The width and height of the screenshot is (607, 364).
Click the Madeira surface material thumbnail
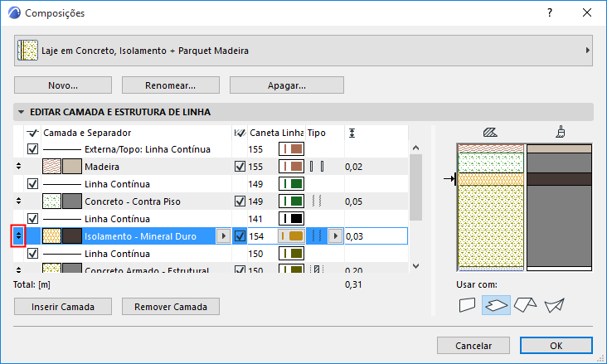click(x=72, y=166)
